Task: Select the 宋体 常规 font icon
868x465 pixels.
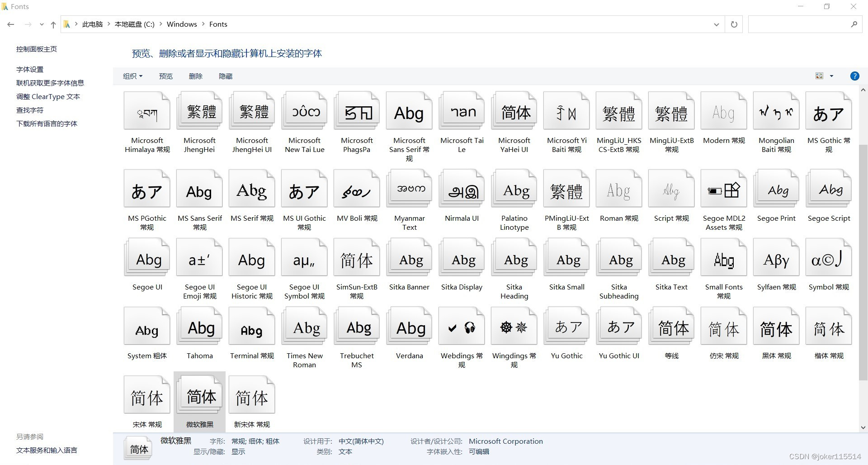Action: click(x=147, y=395)
